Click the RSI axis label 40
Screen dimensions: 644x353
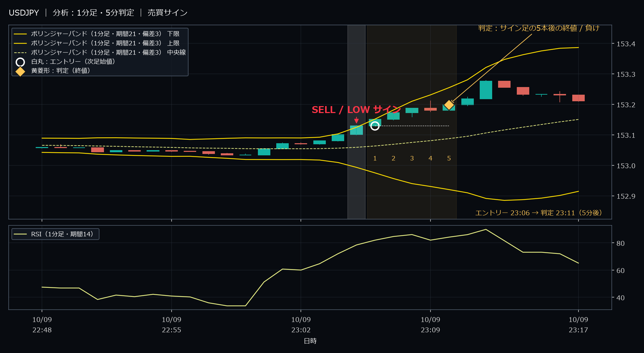click(620, 298)
